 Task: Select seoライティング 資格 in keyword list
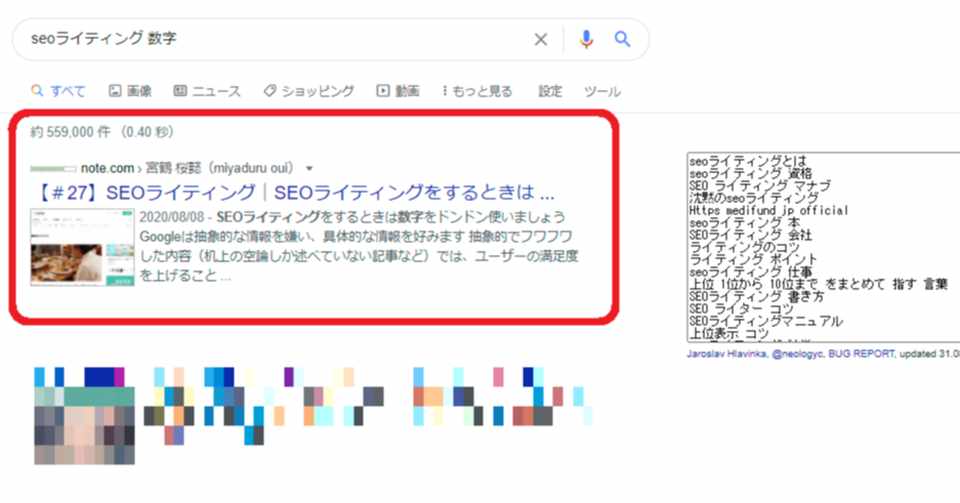point(751,174)
